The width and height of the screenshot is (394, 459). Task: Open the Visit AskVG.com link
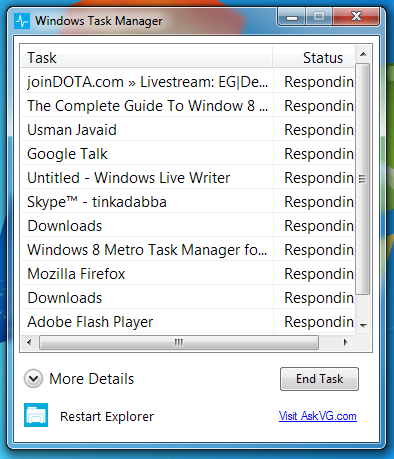318,416
